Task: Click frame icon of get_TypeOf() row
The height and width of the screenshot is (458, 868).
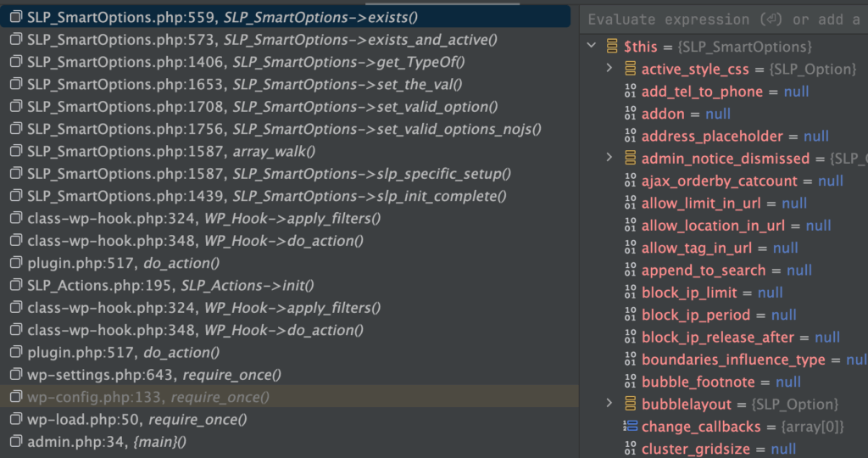Action: (x=16, y=61)
